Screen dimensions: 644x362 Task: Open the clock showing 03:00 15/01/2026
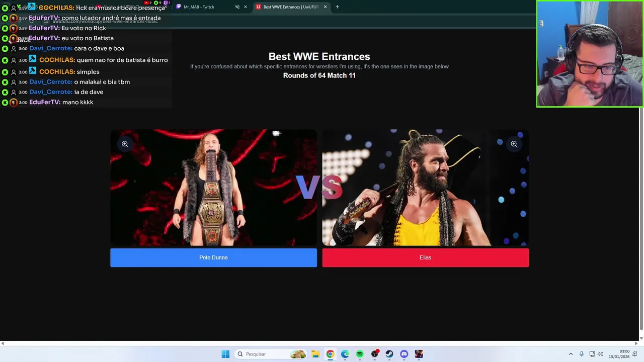tap(619, 354)
